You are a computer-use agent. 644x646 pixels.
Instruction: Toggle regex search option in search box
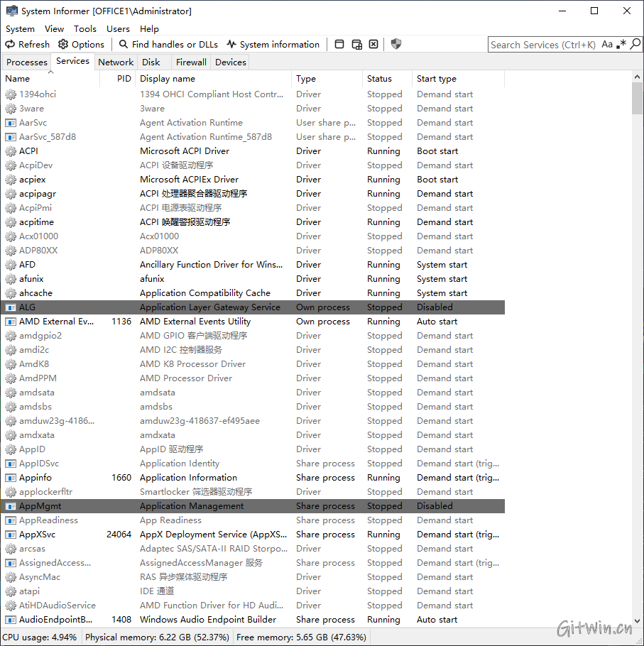[621, 44]
